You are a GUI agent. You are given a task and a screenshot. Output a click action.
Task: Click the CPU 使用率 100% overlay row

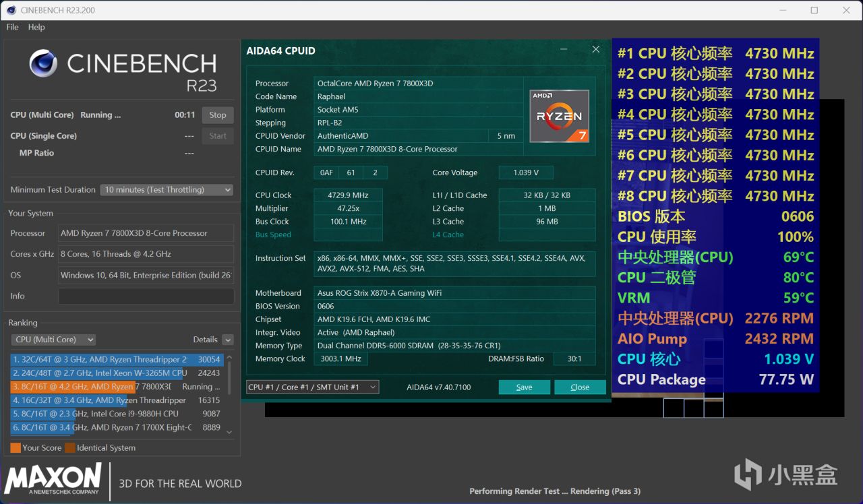point(715,237)
